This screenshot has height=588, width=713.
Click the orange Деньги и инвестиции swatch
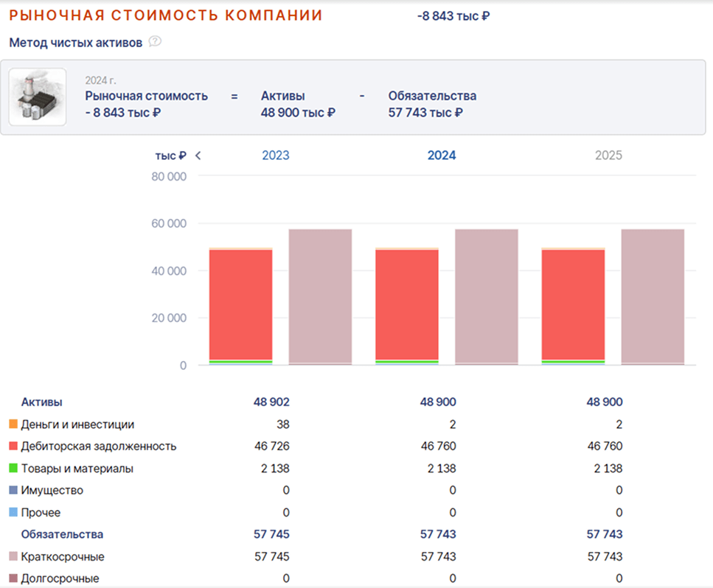click(13, 424)
